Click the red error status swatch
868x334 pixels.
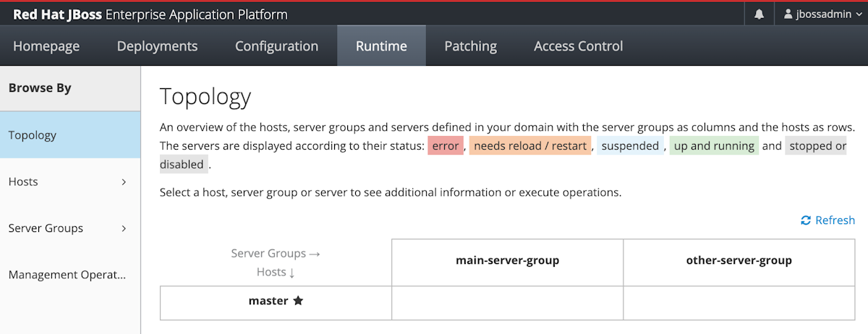pyautogui.click(x=446, y=146)
